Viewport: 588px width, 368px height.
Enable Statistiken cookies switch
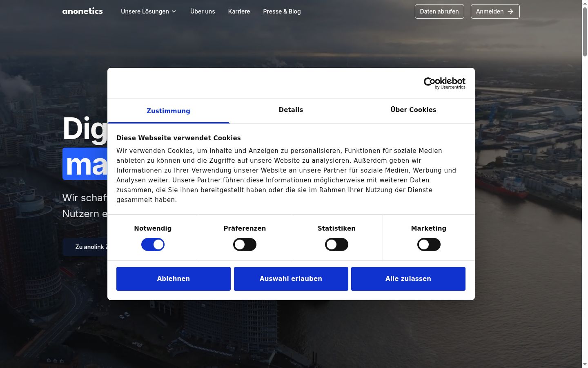click(x=336, y=245)
